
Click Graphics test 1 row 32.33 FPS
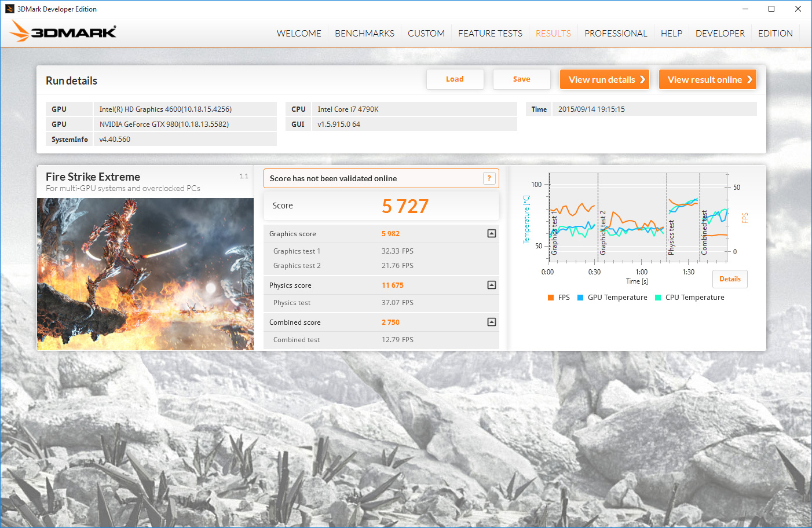point(381,251)
